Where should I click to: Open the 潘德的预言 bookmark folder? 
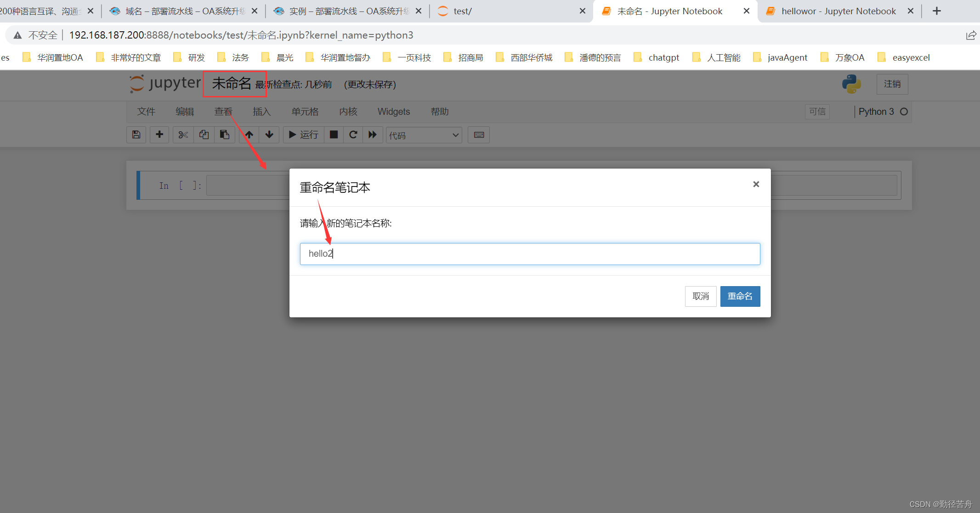(593, 57)
